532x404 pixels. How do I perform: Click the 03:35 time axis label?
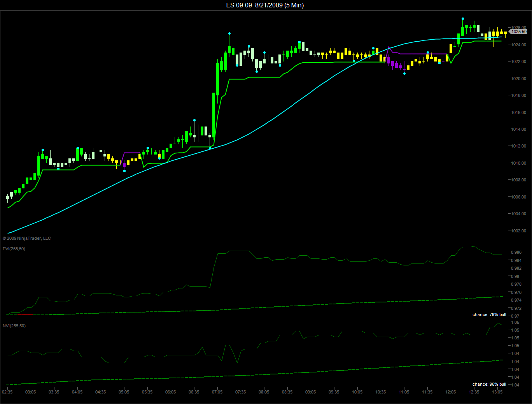tap(54, 392)
